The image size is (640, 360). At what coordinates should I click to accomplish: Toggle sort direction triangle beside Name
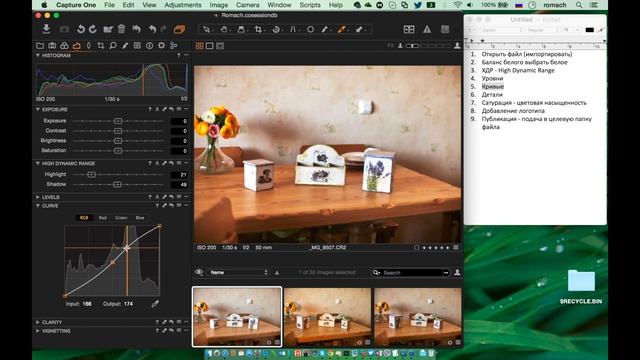click(277, 273)
